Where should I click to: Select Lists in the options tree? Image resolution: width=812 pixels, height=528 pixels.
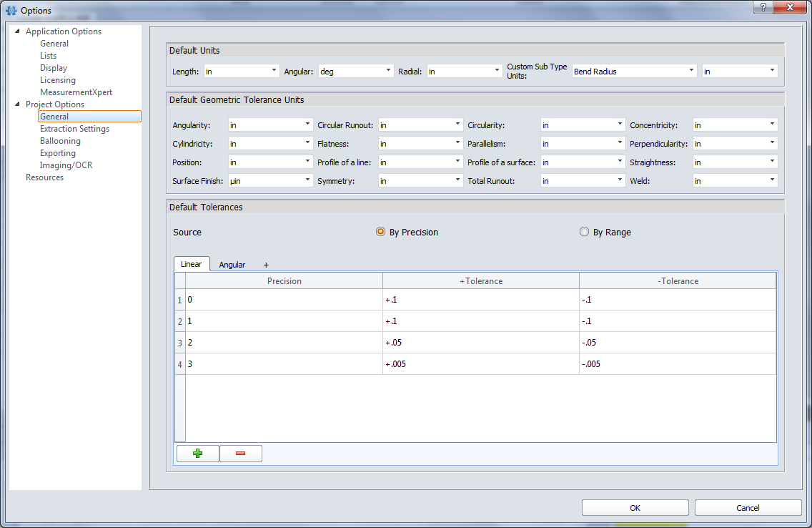[48, 55]
